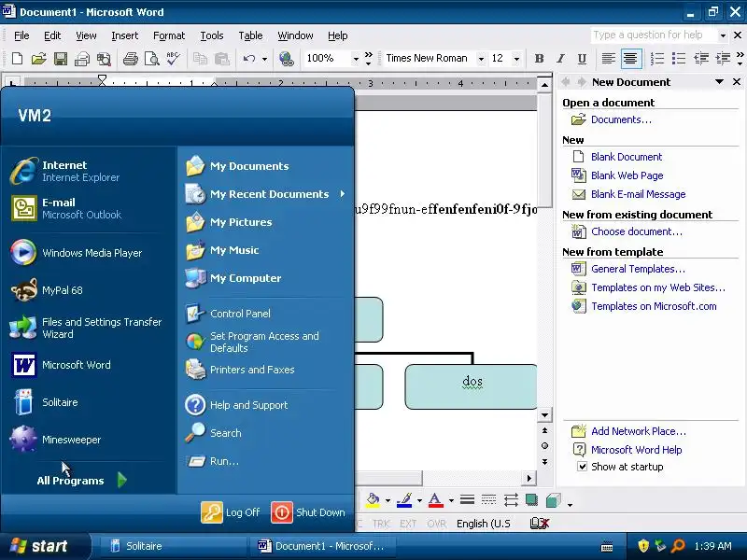The image size is (747, 560).
Task: Toggle Italic formatting
Action: (560, 59)
